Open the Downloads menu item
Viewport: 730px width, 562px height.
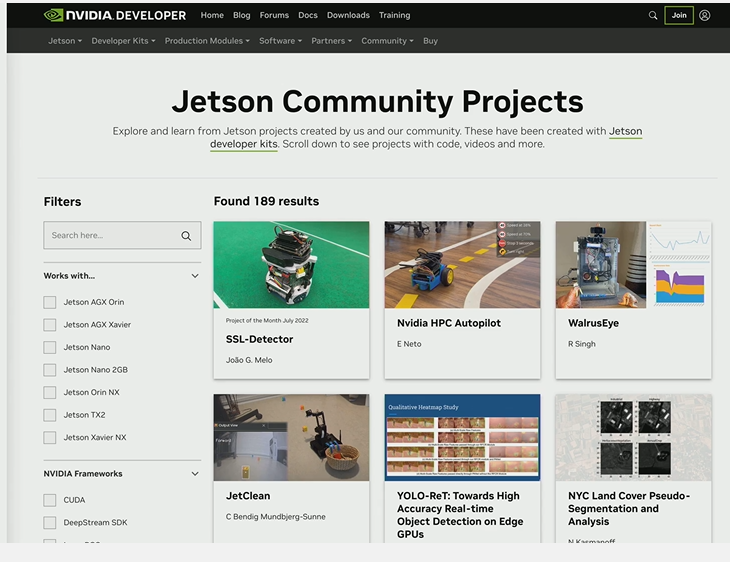(348, 15)
